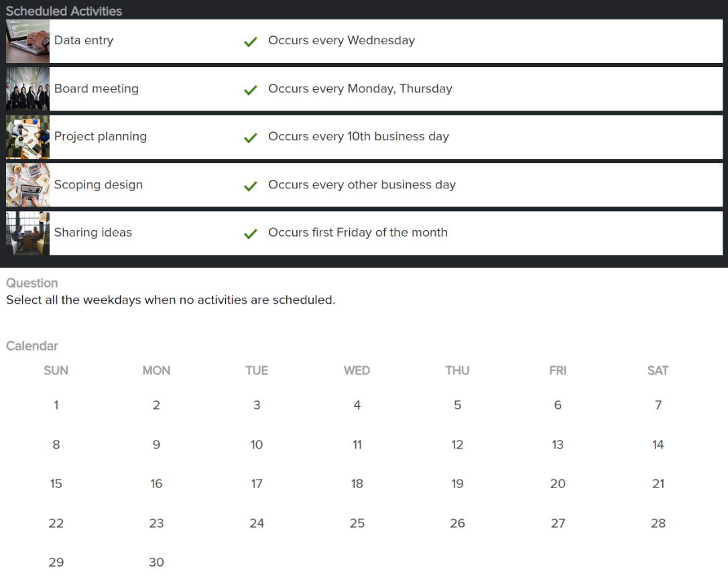
Task: Open the Sharing ideas thumbnail
Action: pyautogui.click(x=27, y=233)
